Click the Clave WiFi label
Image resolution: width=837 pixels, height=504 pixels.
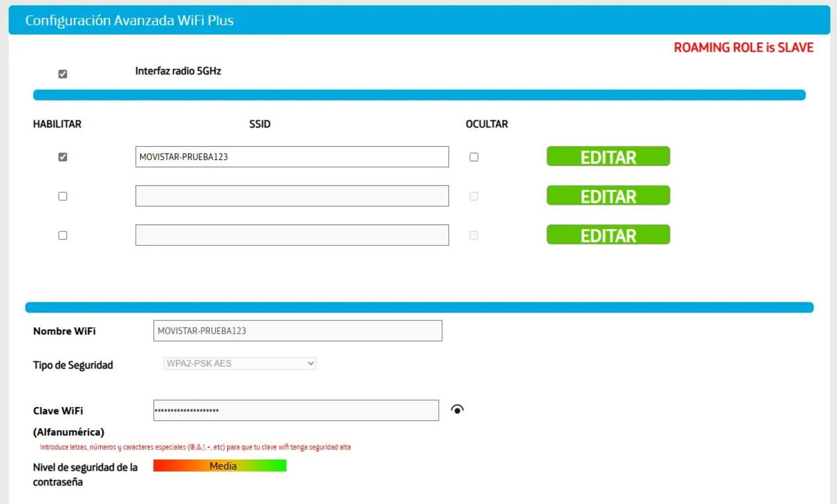(x=58, y=410)
